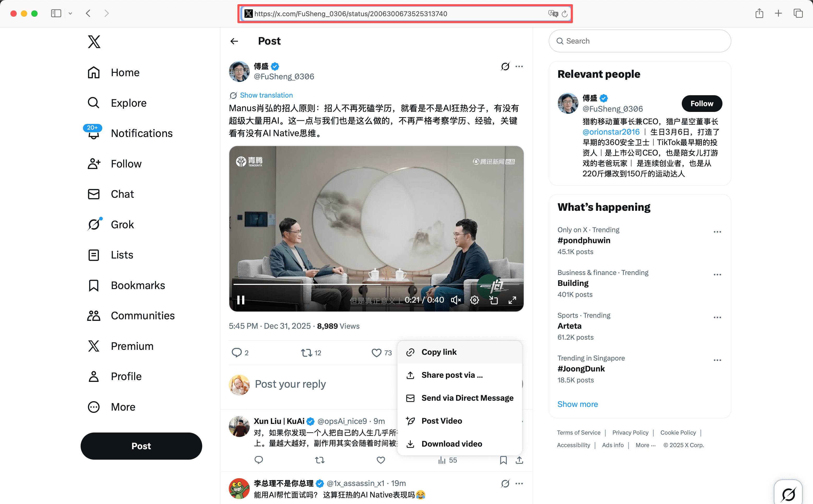Choose Download video in the share menu
The width and height of the screenshot is (813, 504).
(x=452, y=444)
